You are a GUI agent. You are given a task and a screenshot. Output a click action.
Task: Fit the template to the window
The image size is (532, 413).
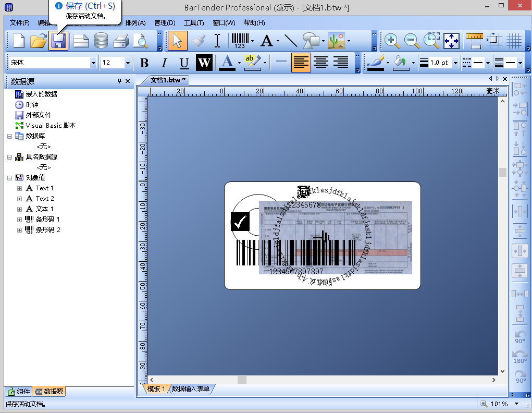[x=452, y=41]
